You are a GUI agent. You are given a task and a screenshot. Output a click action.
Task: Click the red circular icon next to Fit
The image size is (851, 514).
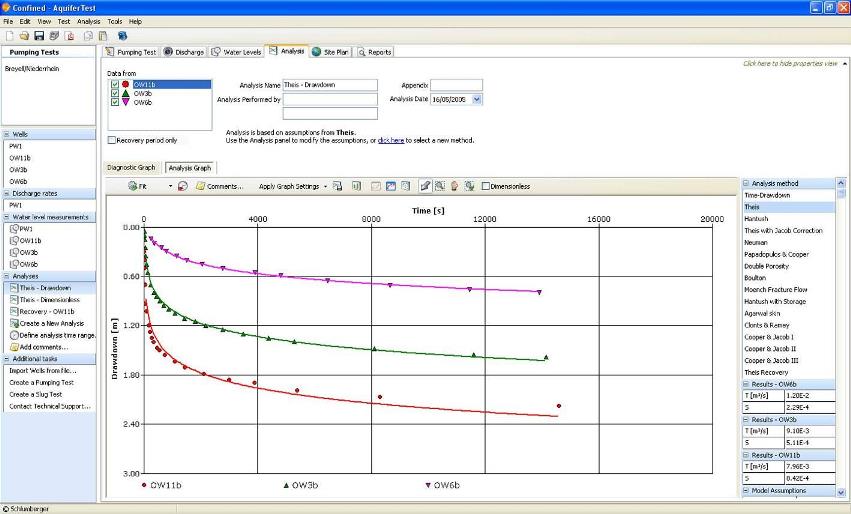pos(183,186)
